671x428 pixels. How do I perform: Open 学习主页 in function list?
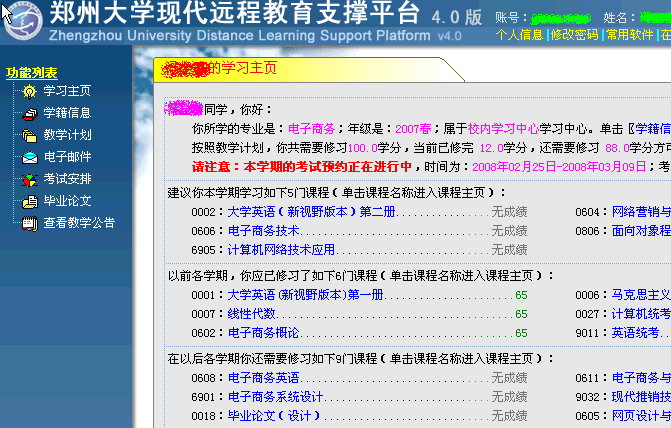tap(67, 91)
